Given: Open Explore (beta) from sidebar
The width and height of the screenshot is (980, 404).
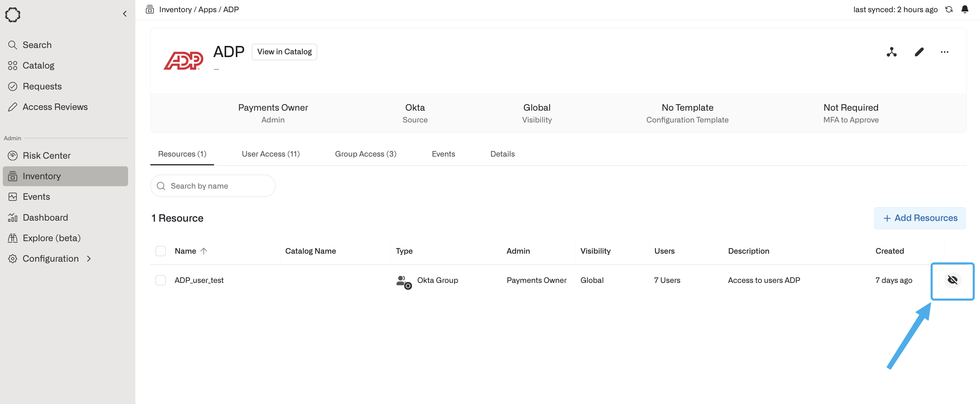Looking at the screenshot, I should point(52,238).
